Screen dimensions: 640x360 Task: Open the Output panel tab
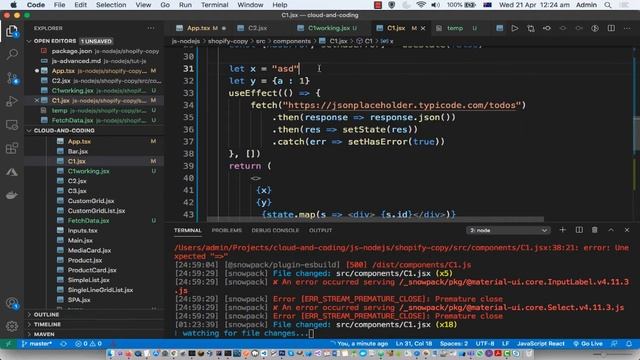[x=320, y=230]
